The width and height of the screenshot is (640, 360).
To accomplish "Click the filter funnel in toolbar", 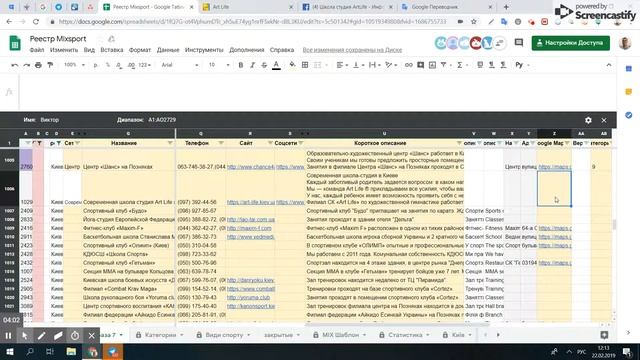I will tap(444, 65).
